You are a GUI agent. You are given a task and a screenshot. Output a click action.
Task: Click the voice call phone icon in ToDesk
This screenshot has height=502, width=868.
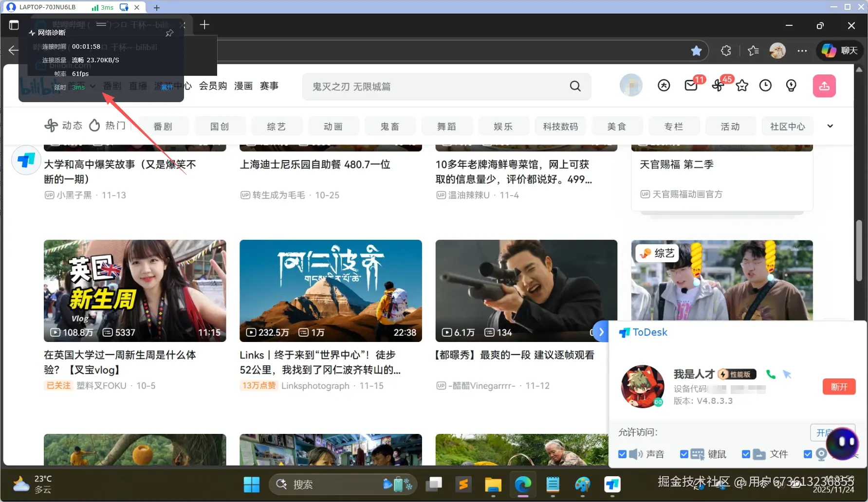[771, 374]
